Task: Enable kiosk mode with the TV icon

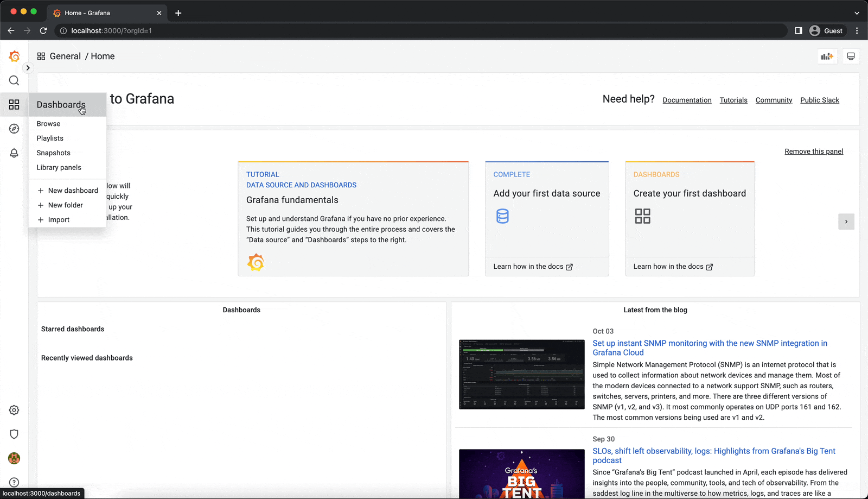Action: (851, 56)
